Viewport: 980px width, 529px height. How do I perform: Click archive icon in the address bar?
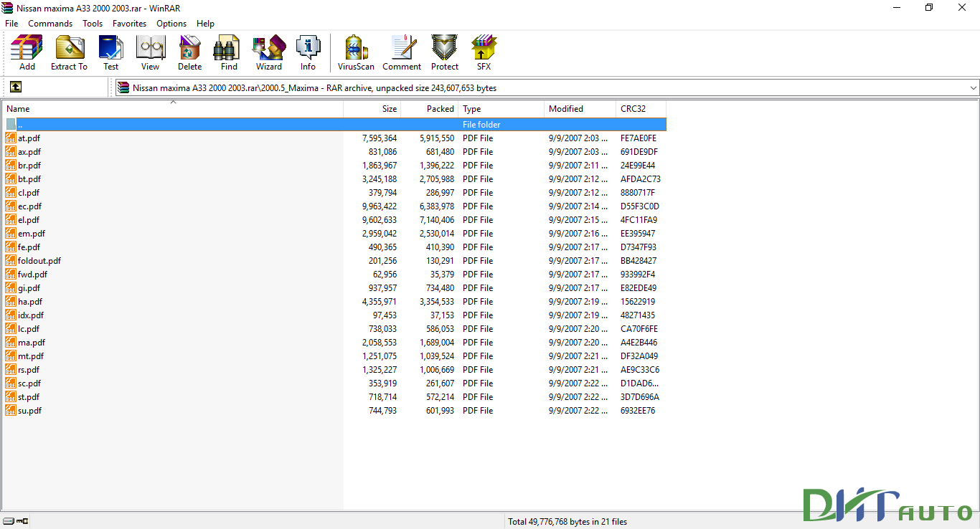click(123, 88)
